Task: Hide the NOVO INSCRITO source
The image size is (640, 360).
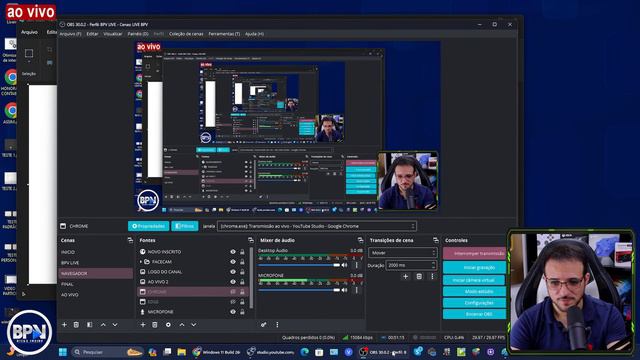Action: (233, 252)
